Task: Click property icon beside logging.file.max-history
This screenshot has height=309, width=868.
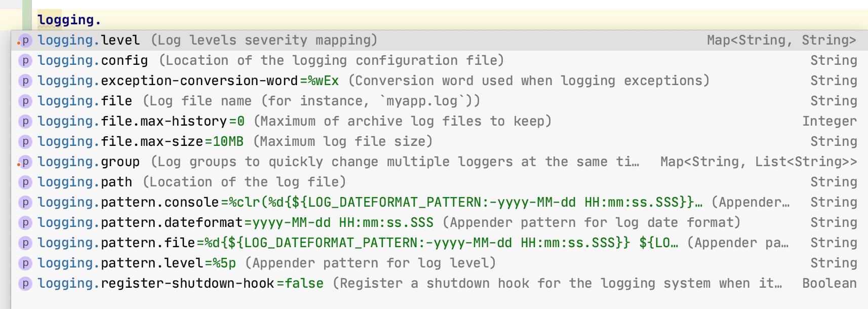Action: coord(25,122)
